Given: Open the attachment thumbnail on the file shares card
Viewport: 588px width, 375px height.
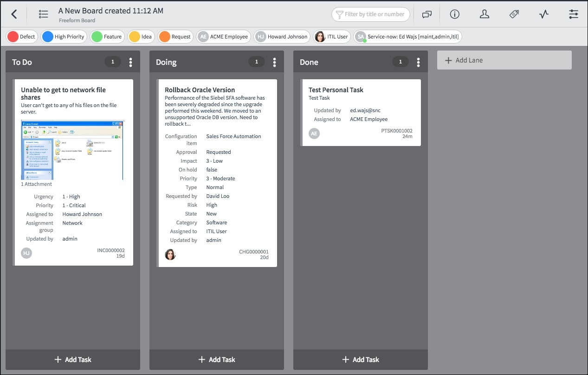Looking at the screenshot, I should click(72, 150).
